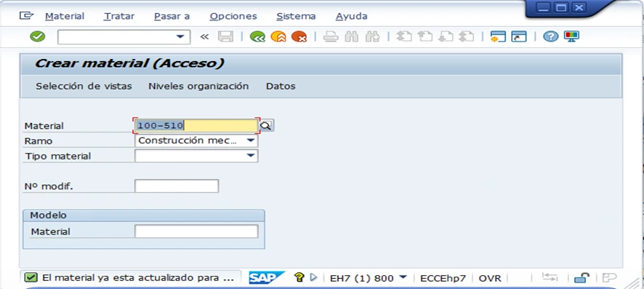644x289 pixels.
Task: Click the 'Crear material (Acceso)' title
Action: point(130,63)
